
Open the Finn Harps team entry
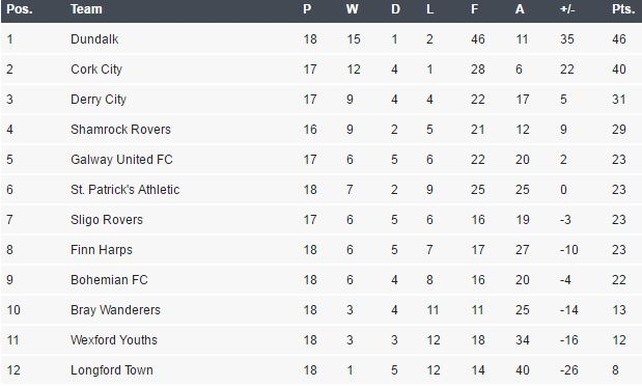(102, 250)
